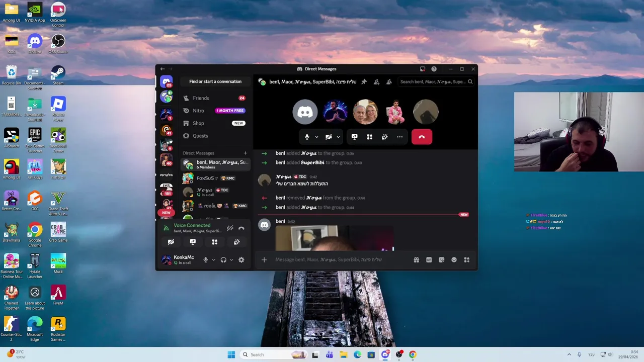Open Discord home Direct Messages icon
Viewport: 644px width, 362px height.
click(x=166, y=81)
